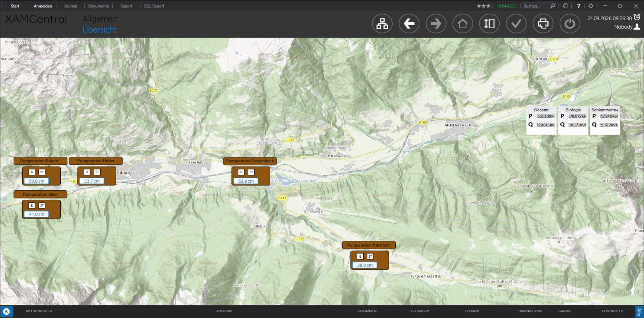Click the Schlammentw. Q reactive power value
This screenshot has width=644, height=318.
[609, 125]
